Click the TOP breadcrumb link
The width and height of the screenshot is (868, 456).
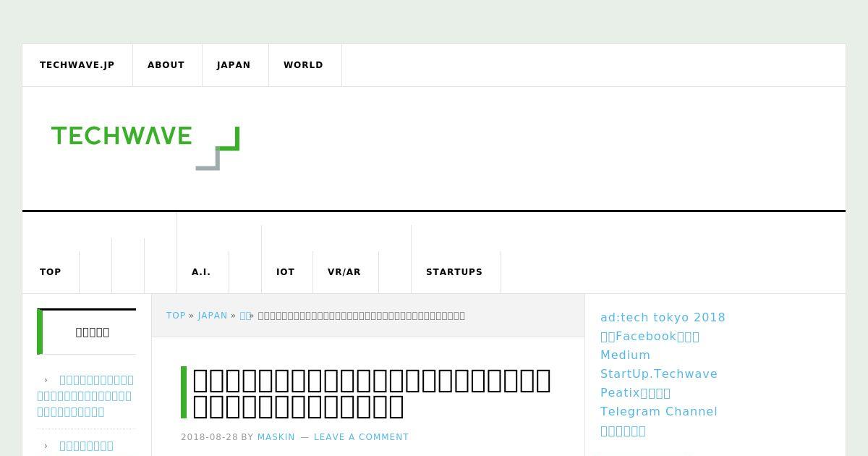click(x=176, y=316)
